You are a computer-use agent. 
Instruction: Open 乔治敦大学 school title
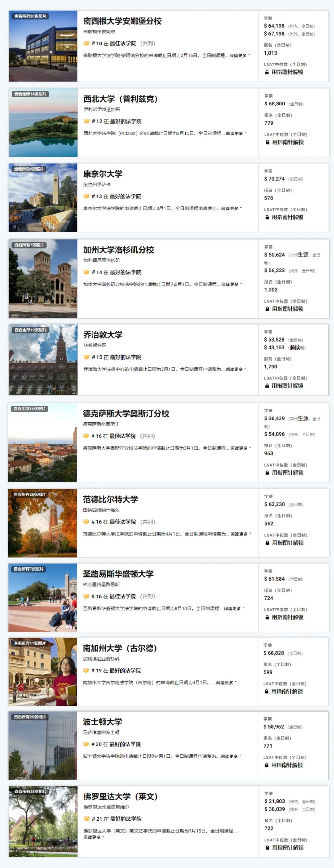[103, 335]
